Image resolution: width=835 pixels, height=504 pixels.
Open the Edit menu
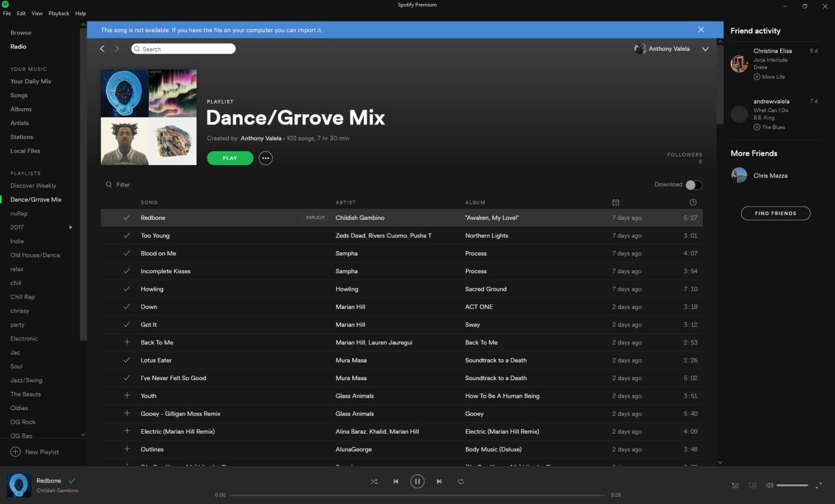pyautogui.click(x=22, y=14)
